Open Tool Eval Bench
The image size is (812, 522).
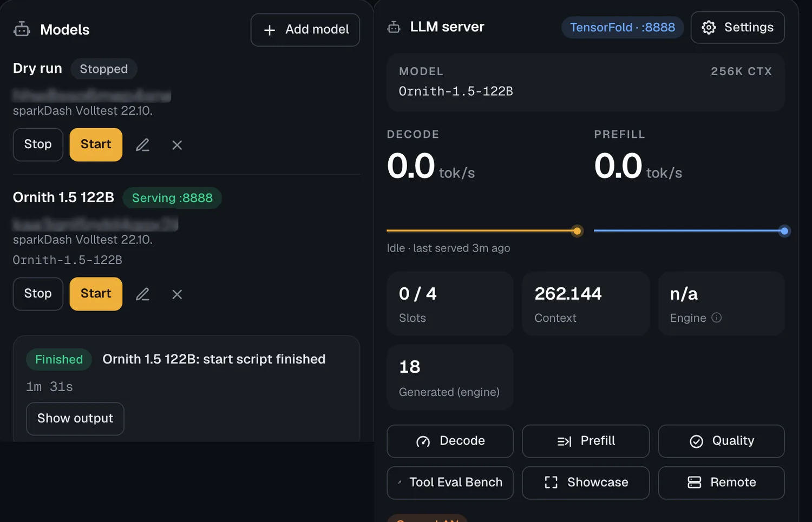click(450, 483)
